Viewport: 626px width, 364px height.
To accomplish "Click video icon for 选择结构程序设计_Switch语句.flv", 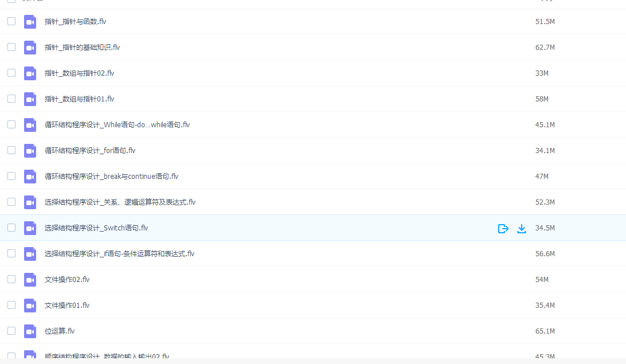I will tap(30, 228).
